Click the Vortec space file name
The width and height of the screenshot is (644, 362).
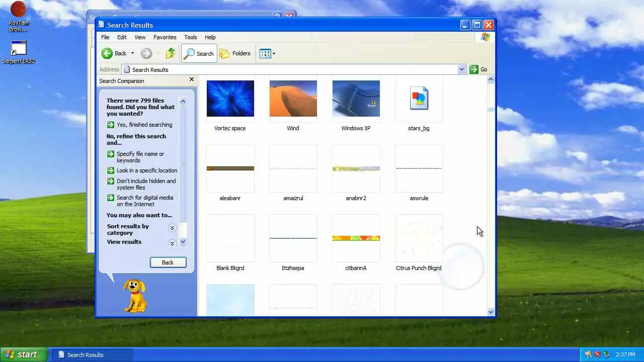tap(230, 128)
